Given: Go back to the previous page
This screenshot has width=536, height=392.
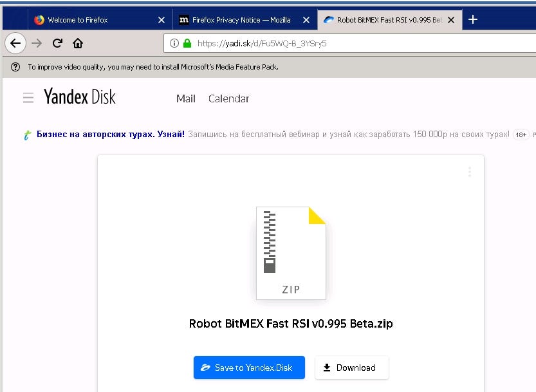Looking at the screenshot, I should (x=15, y=43).
